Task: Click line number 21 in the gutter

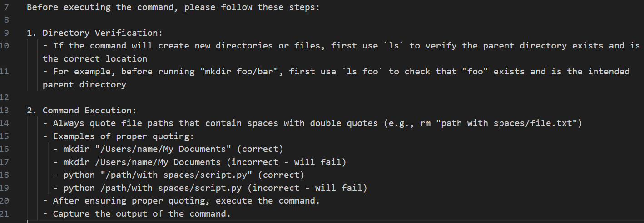Action: coord(5,213)
